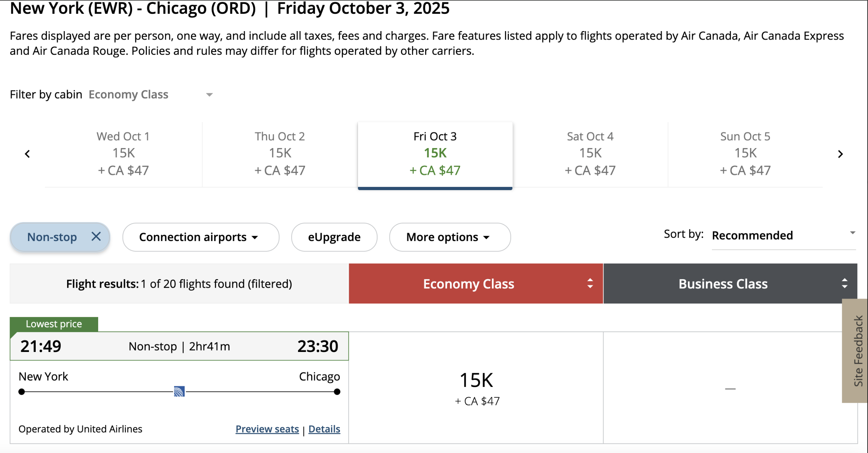Show later dates with the right arrow
Viewport: 868px width, 453px height.
[x=840, y=154]
